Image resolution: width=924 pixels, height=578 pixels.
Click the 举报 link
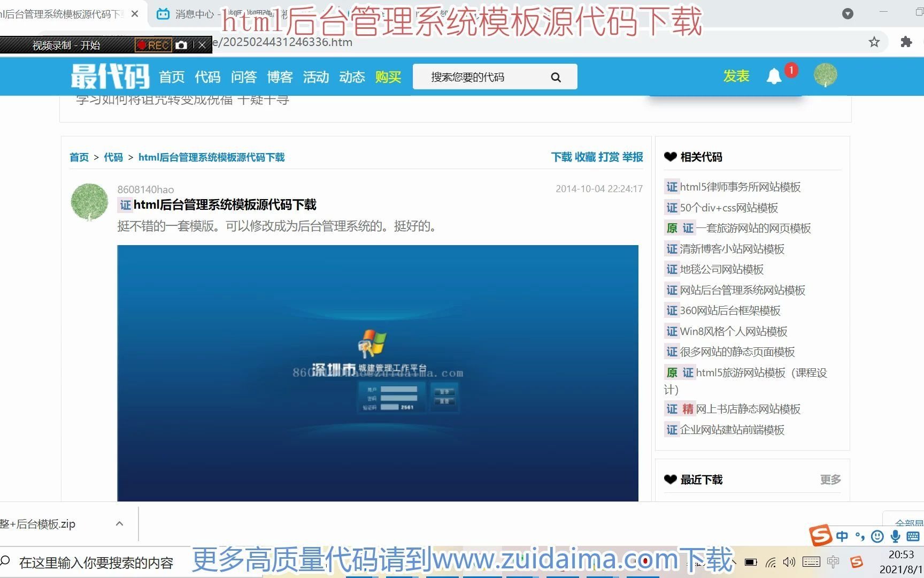[633, 157]
